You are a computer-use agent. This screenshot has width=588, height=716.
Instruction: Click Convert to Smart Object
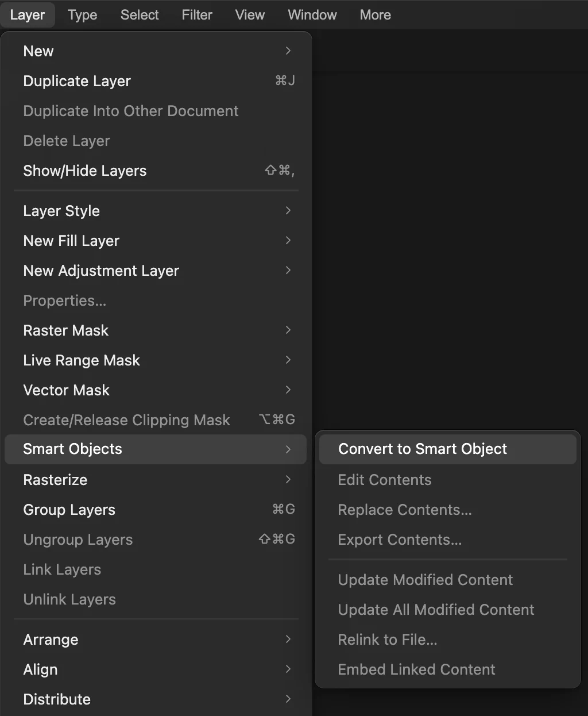(448, 449)
